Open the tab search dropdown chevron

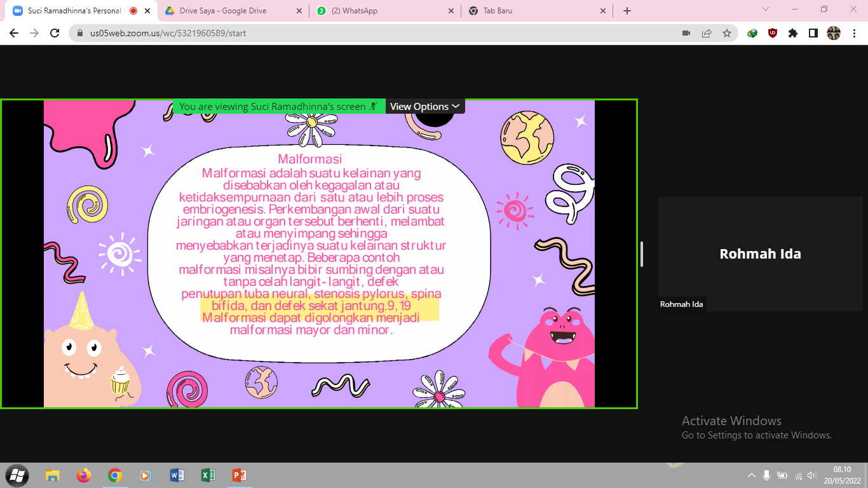click(766, 10)
